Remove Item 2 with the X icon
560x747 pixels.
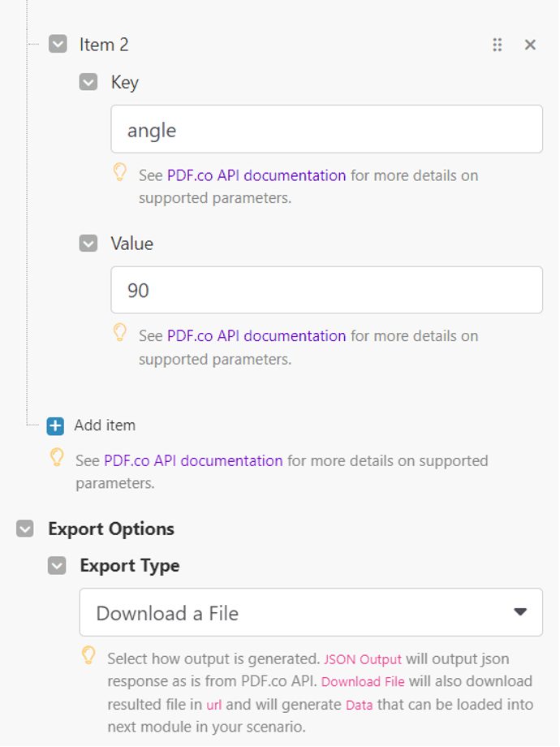(530, 45)
